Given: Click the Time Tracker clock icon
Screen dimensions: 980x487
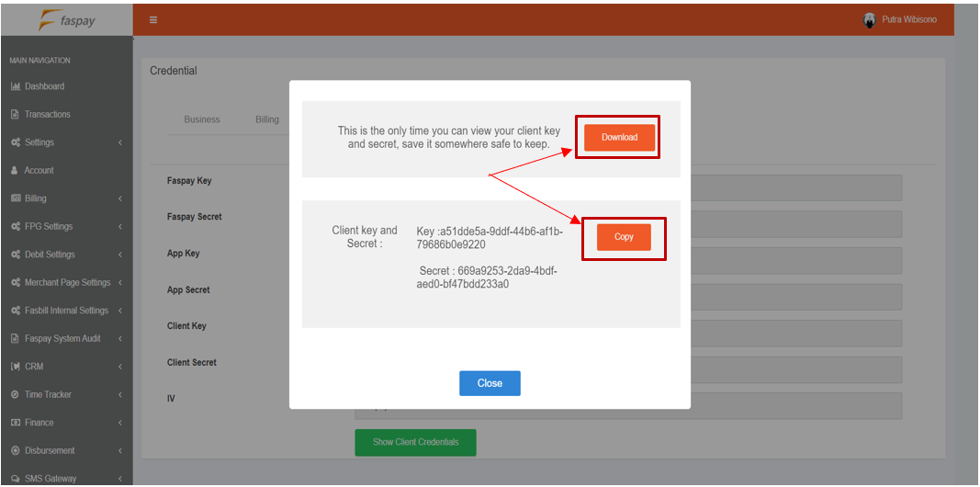Looking at the screenshot, I should click(15, 394).
